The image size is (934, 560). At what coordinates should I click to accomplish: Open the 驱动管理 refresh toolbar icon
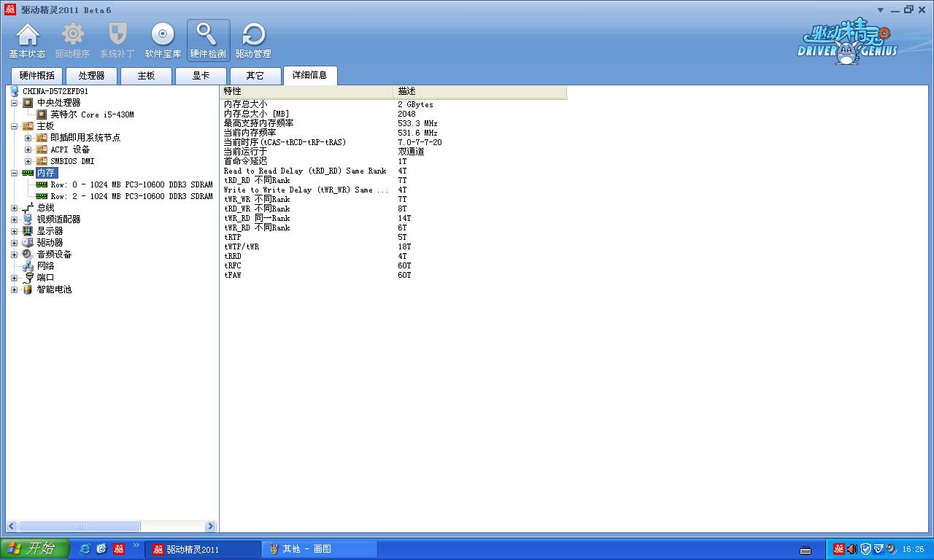(x=253, y=40)
